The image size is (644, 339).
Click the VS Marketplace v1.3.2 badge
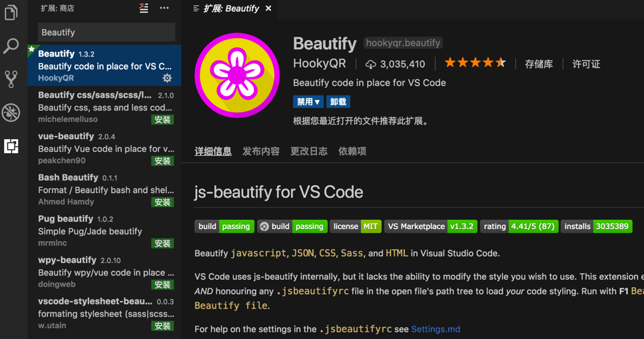tap(430, 226)
